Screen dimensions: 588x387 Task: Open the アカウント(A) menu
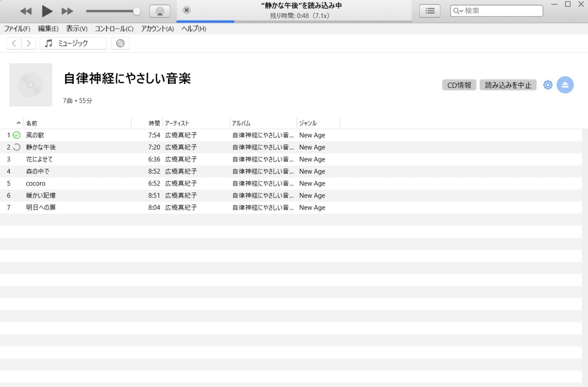pos(157,29)
